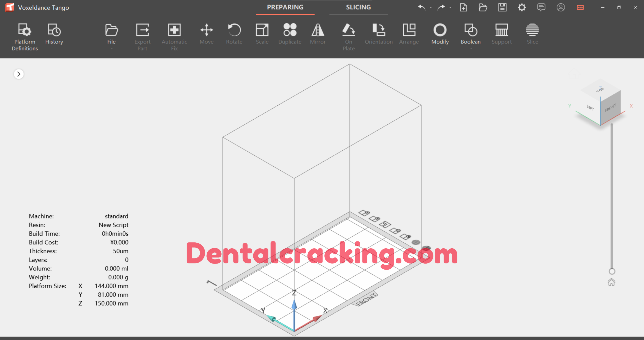Click home icon below zoom slider

click(x=612, y=282)
